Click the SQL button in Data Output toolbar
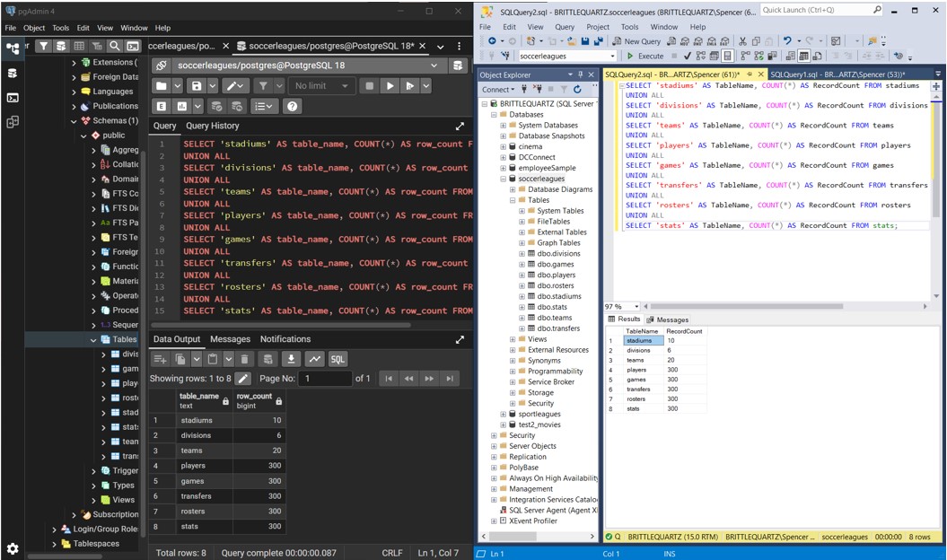 tap(338, 360)
